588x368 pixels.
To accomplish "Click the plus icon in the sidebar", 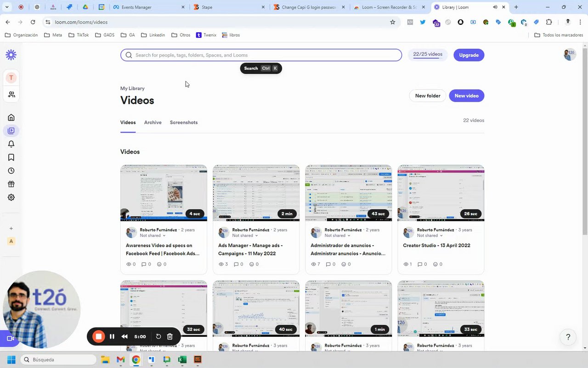I will tap(11, 228).
